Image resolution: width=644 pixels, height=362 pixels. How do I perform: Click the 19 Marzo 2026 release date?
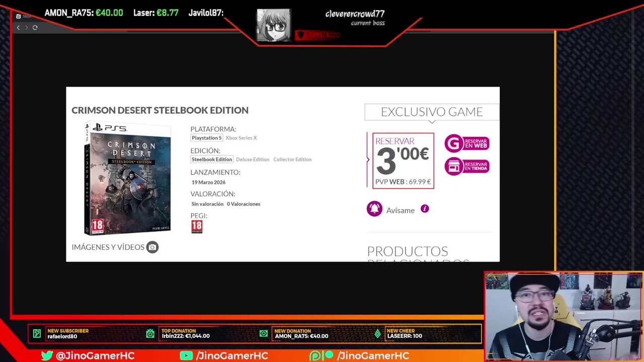pyautogui.click(x=208, y=182)
